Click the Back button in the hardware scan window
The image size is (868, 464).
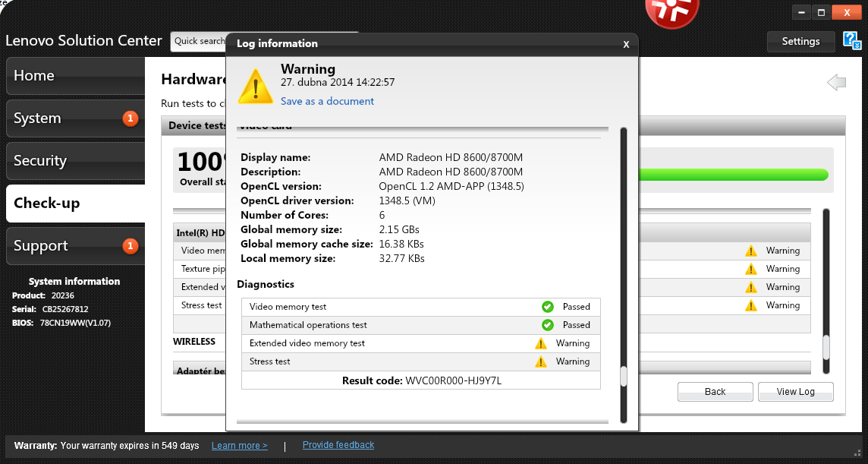point(715,391)
